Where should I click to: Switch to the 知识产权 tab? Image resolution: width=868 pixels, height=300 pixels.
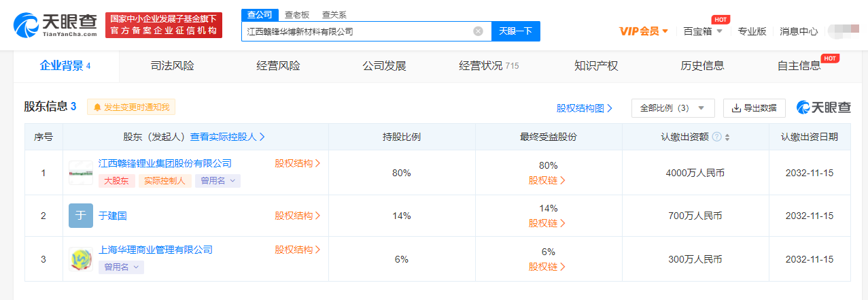(x=596, y=66)
